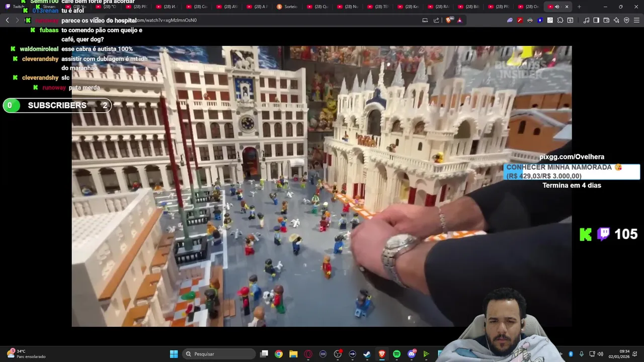Open File Explorer from the taskbar
The height and width of the screenshot is (362, 644).
tap(293, 354)
